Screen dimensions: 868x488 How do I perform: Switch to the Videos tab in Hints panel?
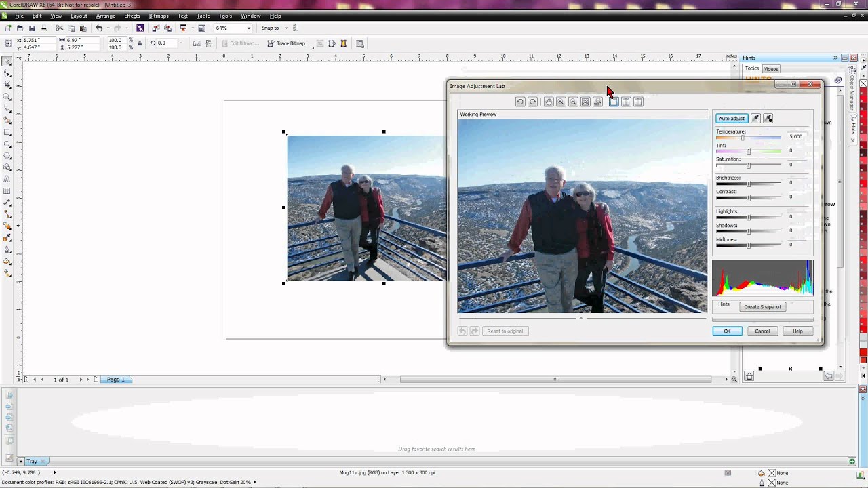coord(770,68)
